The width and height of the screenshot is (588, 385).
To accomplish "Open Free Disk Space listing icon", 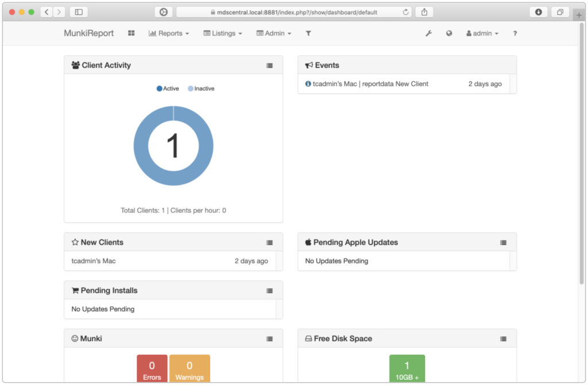I will 503,339.
